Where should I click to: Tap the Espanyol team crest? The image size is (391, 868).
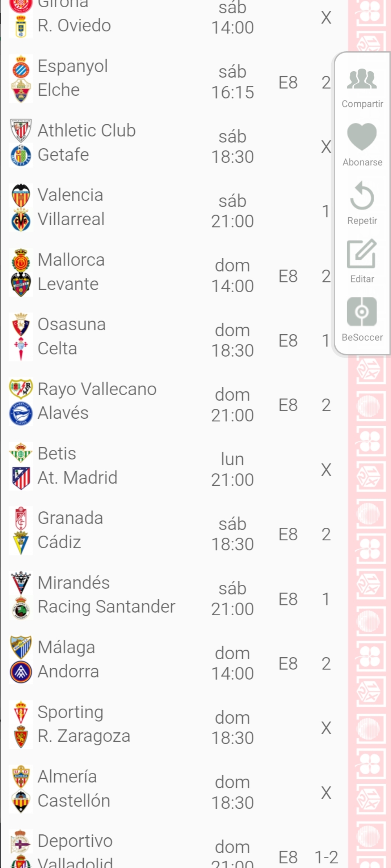coord(21,67)
